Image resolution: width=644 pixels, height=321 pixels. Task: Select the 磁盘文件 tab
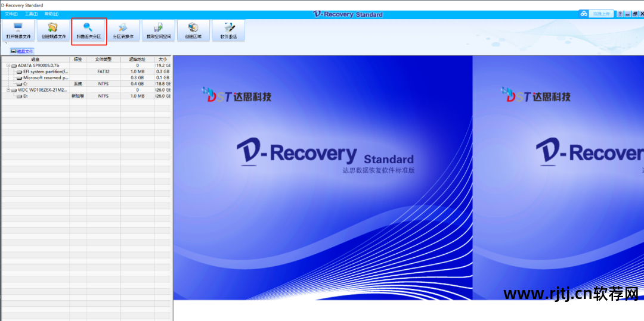tap(22, 51)
